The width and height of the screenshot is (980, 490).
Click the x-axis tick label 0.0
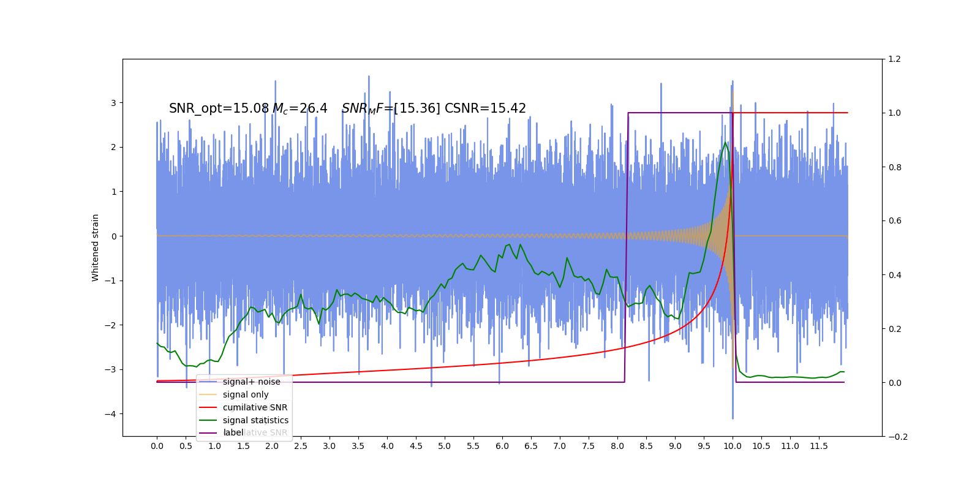click(157, 446)
